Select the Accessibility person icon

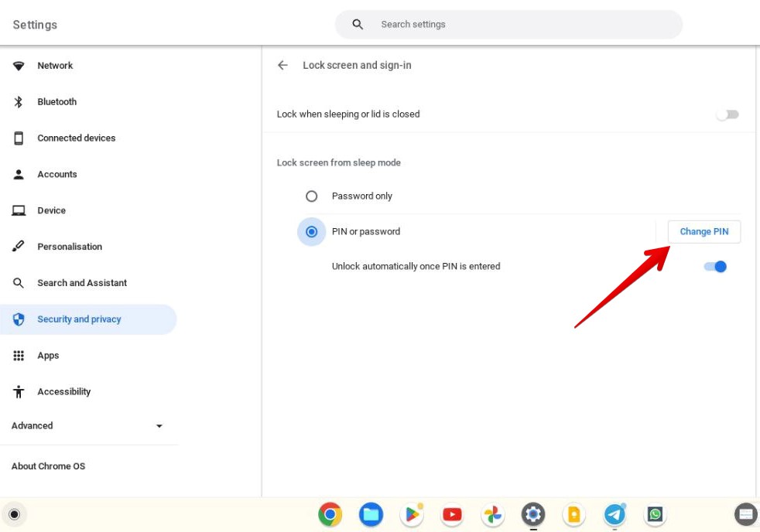[19, 391]
